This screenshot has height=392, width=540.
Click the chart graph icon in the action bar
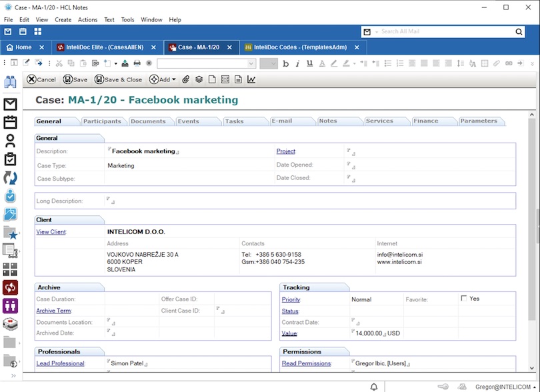click(251, 79)
